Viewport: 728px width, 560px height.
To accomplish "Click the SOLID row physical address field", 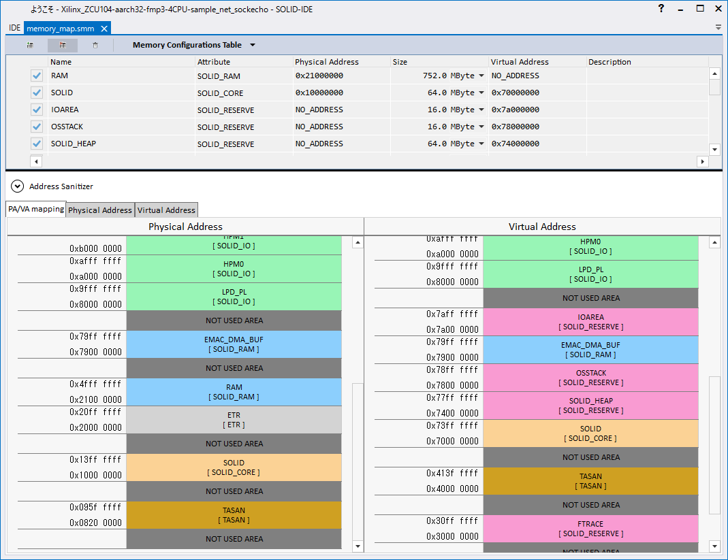I will click(341, 93).
